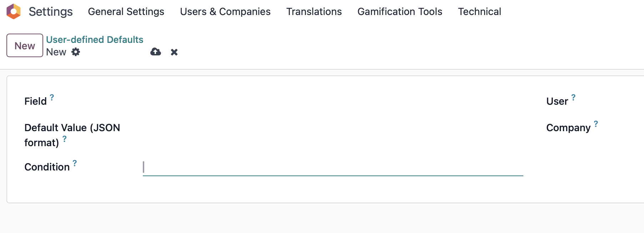This screenshot has width=644, height=233.
Task: Open the Translations menu
Action: coord(314,11)
